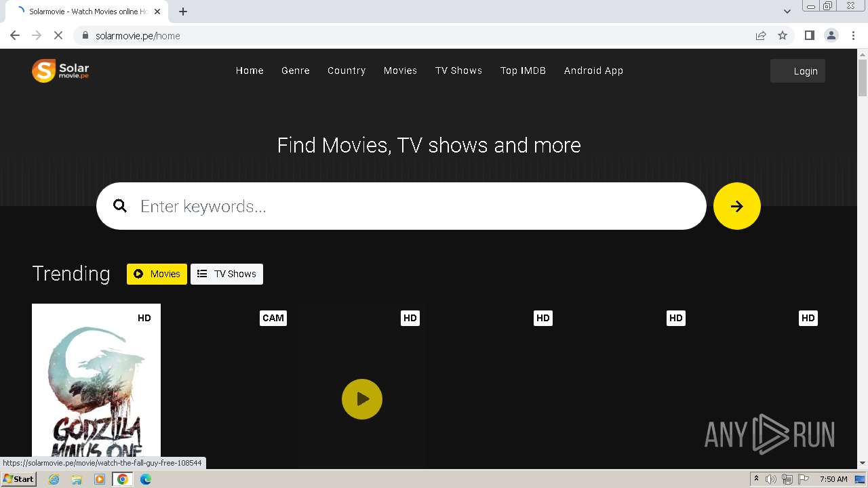Open the network tray icon
The height and width of the screenshot is (488, 868).
click(x=787, y=479)
